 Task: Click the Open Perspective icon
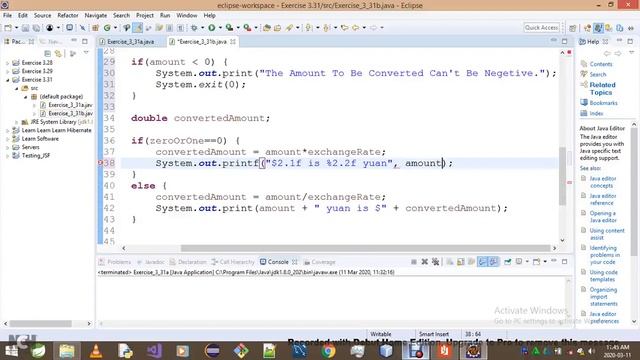(x=573, y=28)
